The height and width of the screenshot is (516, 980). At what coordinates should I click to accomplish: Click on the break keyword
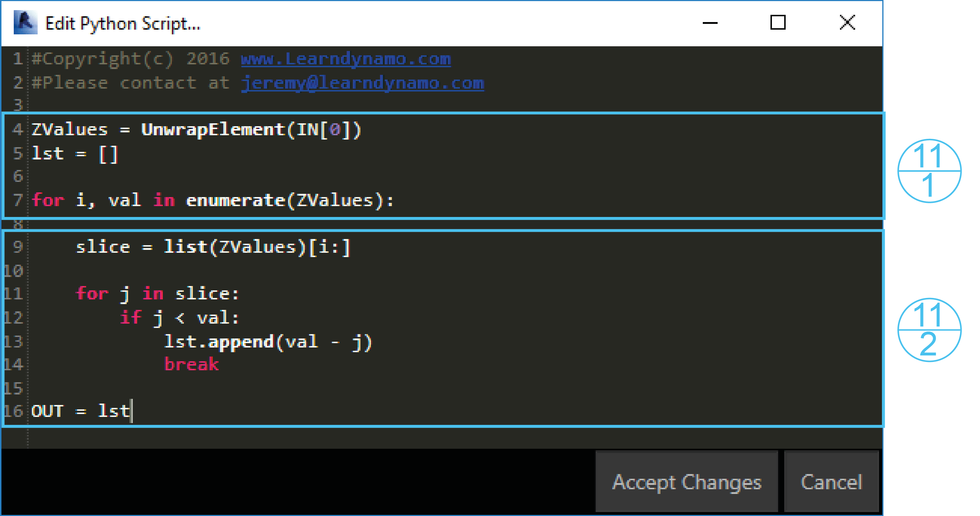point(191,364)
